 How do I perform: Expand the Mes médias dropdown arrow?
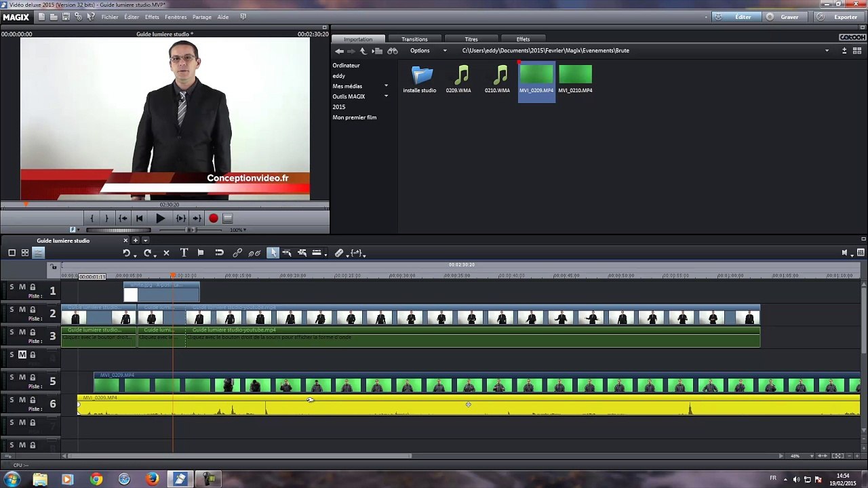[386, 86]
